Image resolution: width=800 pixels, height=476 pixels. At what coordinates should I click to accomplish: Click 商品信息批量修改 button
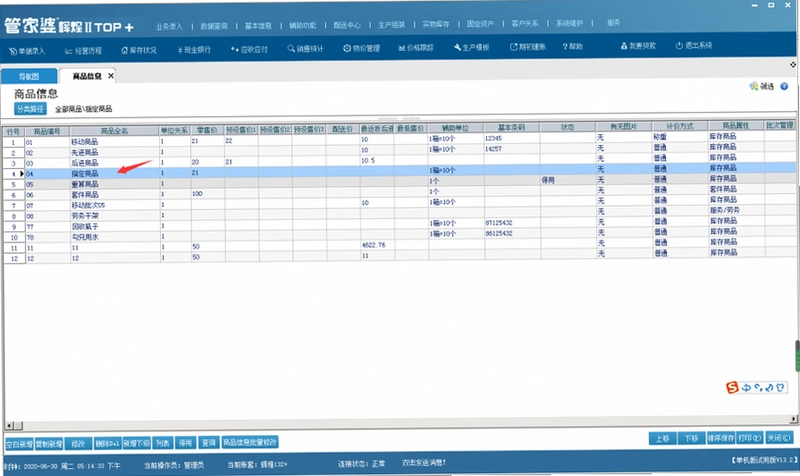click(250, 442)
